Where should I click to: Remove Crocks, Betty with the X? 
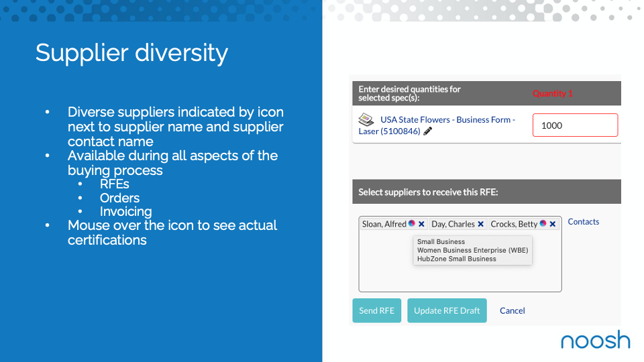click(552, 224)
